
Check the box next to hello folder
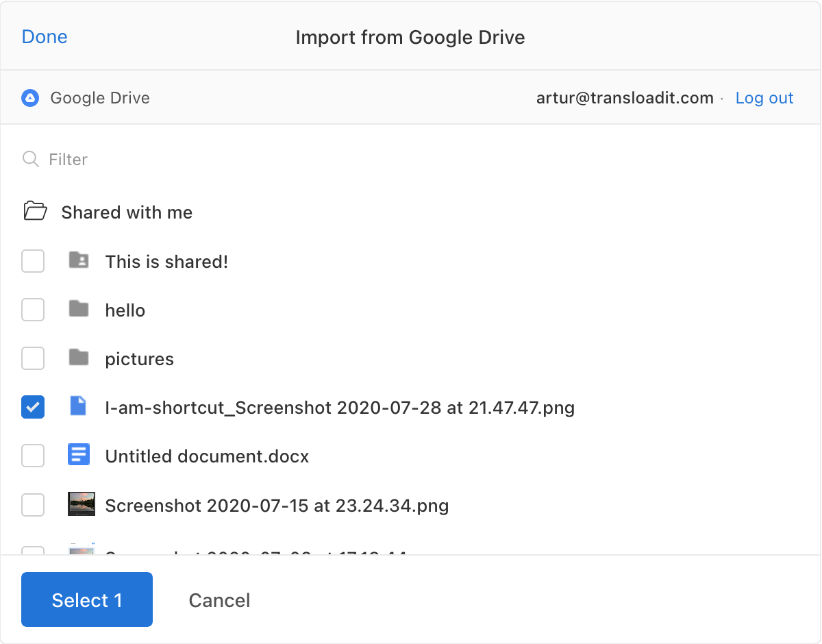pos(33,310)
